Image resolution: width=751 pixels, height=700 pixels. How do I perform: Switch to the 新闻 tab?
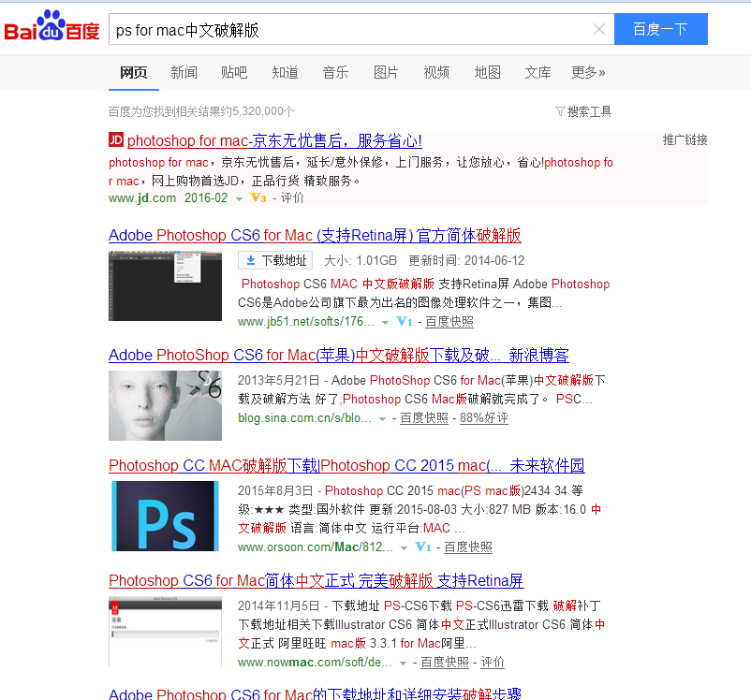click(x=184, y=72)
